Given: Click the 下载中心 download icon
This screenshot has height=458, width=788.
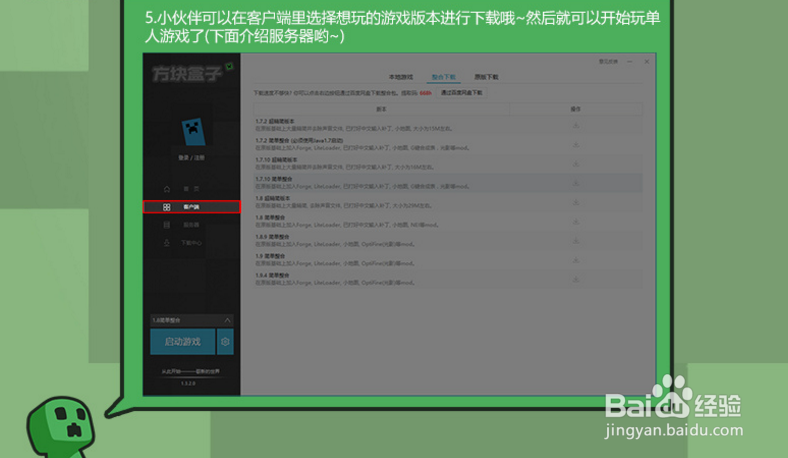Looking at the screenshot, I should [167, 243].
